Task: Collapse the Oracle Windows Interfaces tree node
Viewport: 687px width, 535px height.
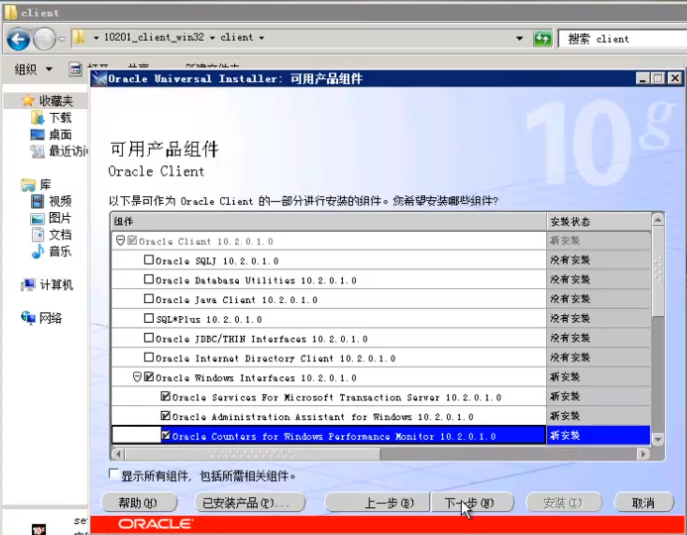Action: (x=137, y=377)
